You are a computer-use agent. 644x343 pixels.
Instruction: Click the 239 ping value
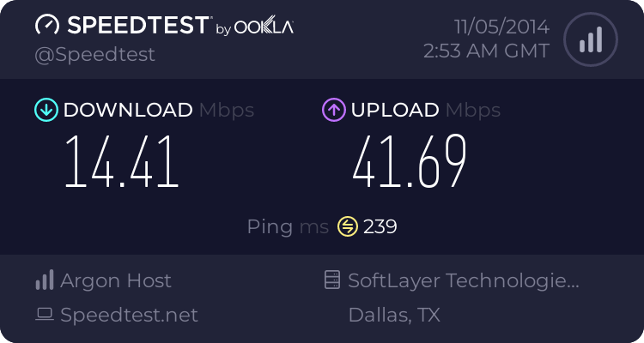pos(380,226)
